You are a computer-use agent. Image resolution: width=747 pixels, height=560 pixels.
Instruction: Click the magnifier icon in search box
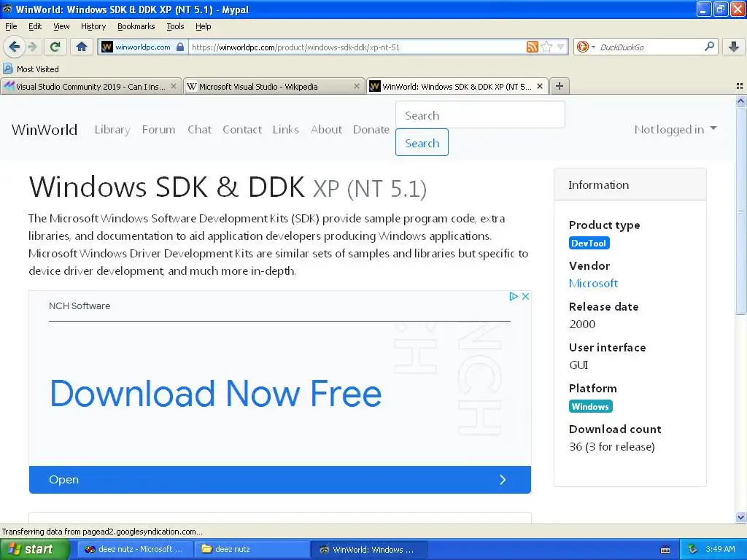(709, 47)
